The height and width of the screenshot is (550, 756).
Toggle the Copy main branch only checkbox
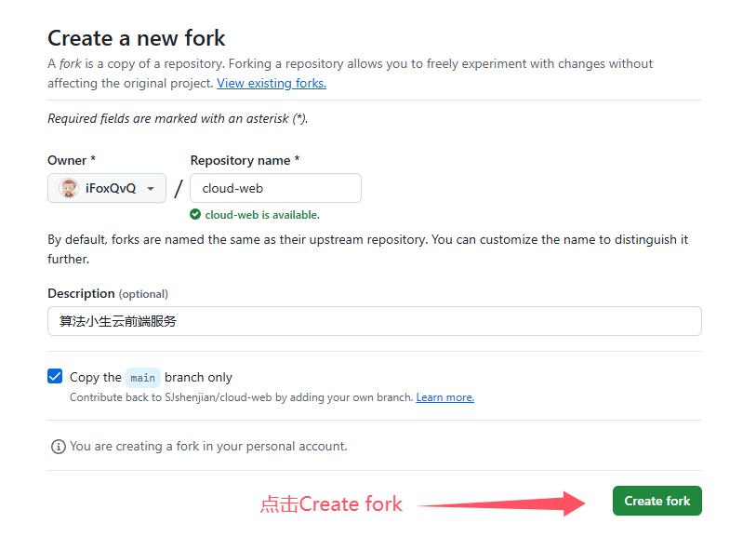(x=55, y=376)
